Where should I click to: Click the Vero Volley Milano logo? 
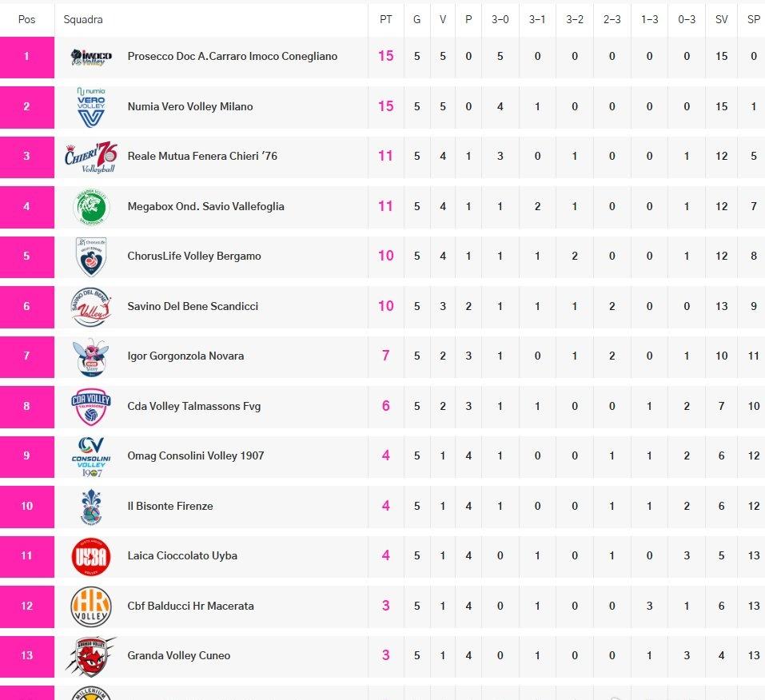coord(91,107)
